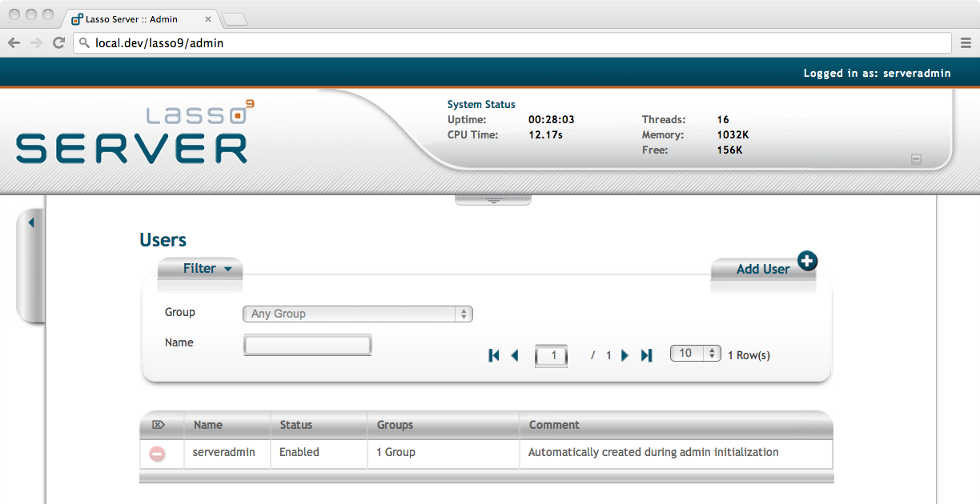Viewport: 980px width, 504px height.
Task: Pull down the header drawer handle
Action: 493,200
